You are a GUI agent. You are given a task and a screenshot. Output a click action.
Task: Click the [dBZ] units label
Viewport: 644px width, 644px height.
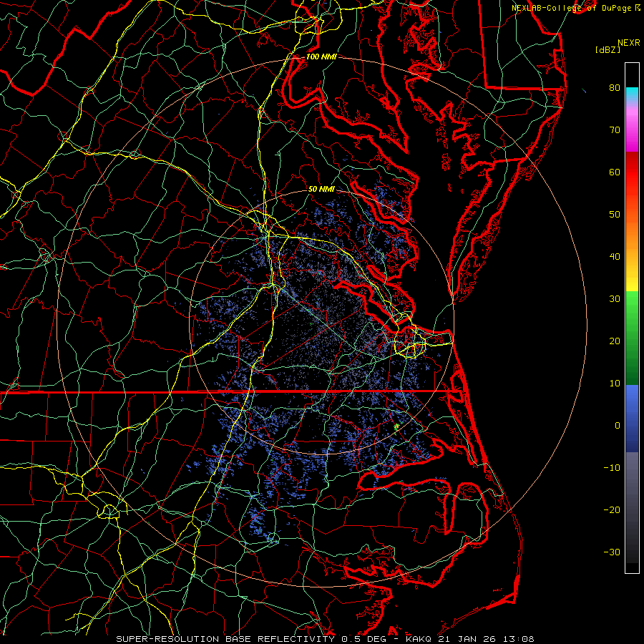point(608,50)
